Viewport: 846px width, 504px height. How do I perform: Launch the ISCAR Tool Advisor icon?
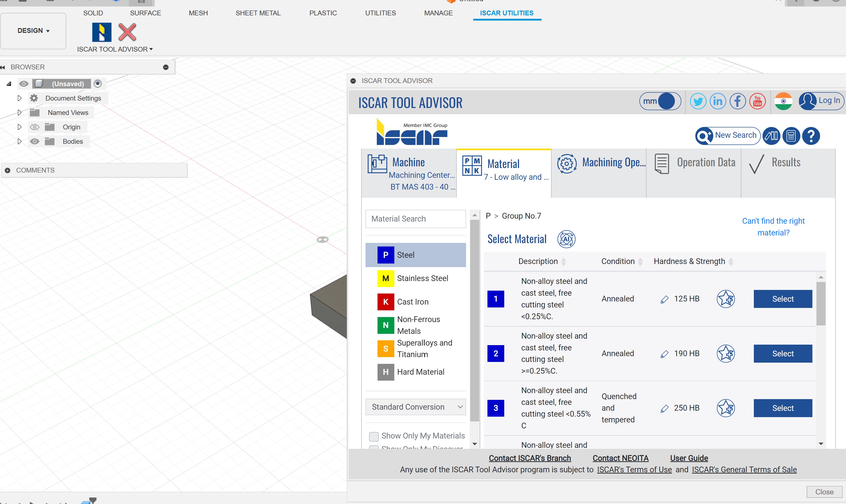[x=102, y=32]
